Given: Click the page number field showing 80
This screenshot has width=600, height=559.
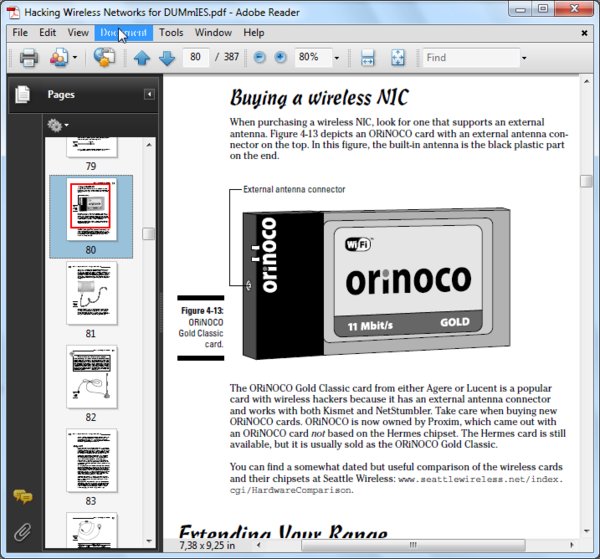Looking at the screenshot, I should pyautogui.click(x=196, y=57).
